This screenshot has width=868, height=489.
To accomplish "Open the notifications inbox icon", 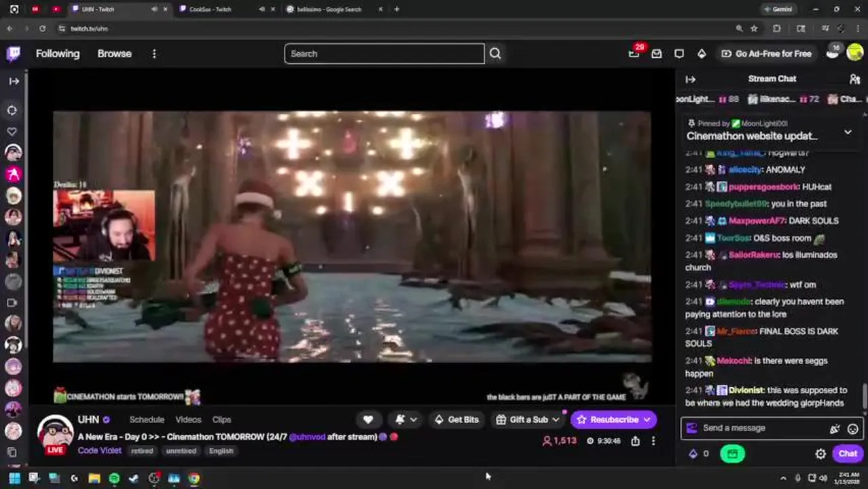I will pos(657,54).
